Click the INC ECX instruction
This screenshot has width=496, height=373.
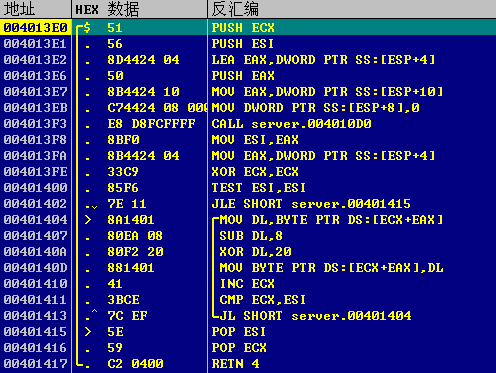(247, 284)
